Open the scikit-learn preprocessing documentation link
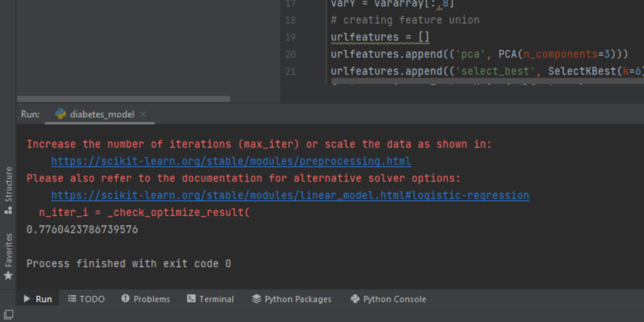The height and width of the screenshot is (322, 644). coord(231,162)
